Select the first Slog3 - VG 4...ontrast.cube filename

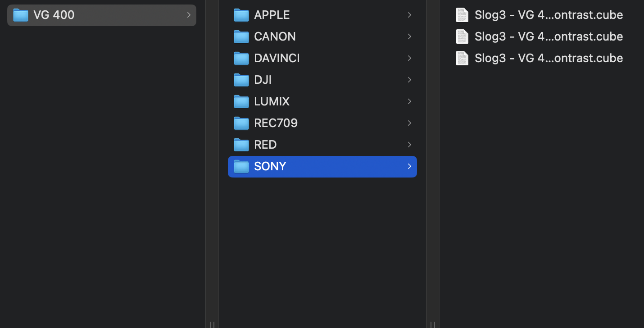pos(549,15)
